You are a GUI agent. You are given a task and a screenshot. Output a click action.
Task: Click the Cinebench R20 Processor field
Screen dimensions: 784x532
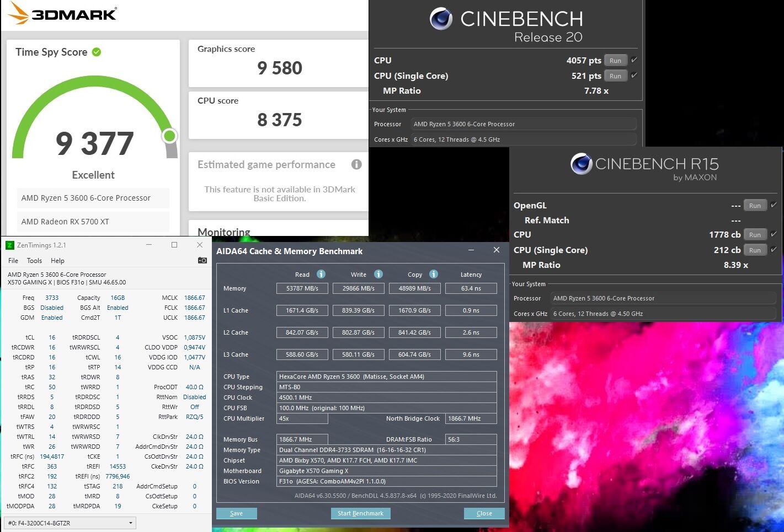click(x=523, y=124)
